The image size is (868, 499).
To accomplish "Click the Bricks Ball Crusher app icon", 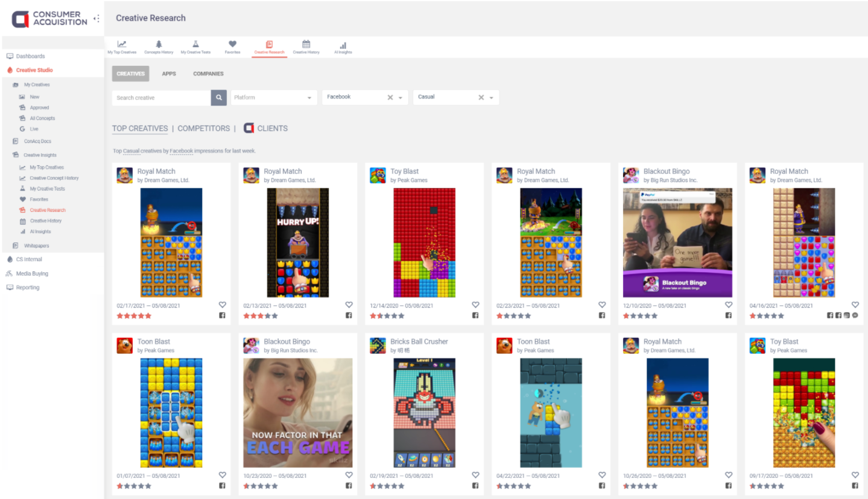I will pos(378,346).
